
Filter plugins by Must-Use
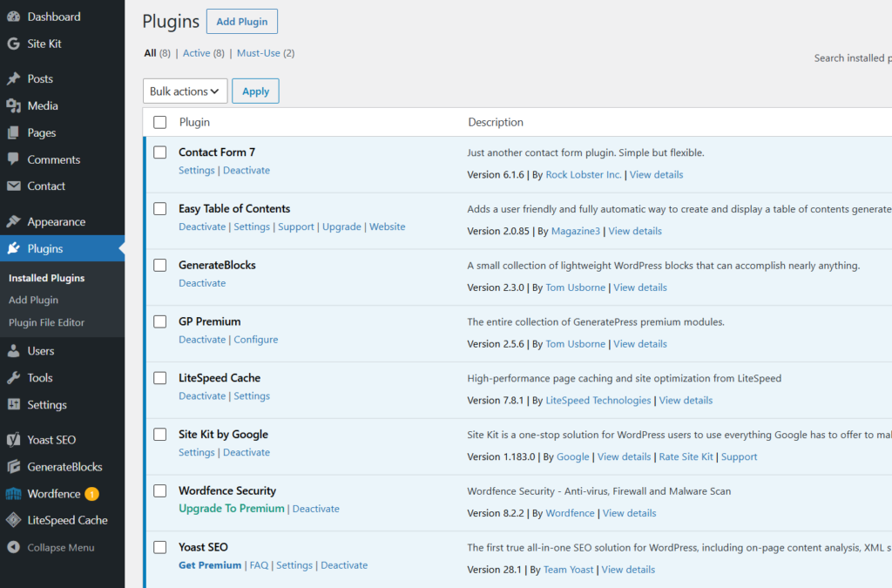pos(258,53)
